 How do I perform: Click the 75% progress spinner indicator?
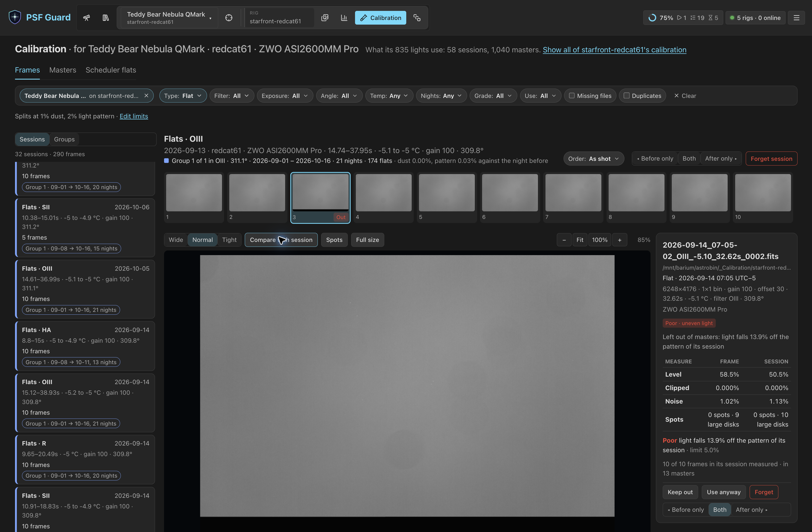pyautogui.click(x=652, y=18)
